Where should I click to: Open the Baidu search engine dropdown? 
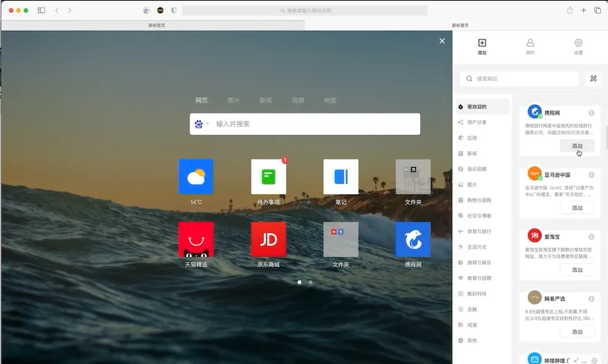click(202, 124)
